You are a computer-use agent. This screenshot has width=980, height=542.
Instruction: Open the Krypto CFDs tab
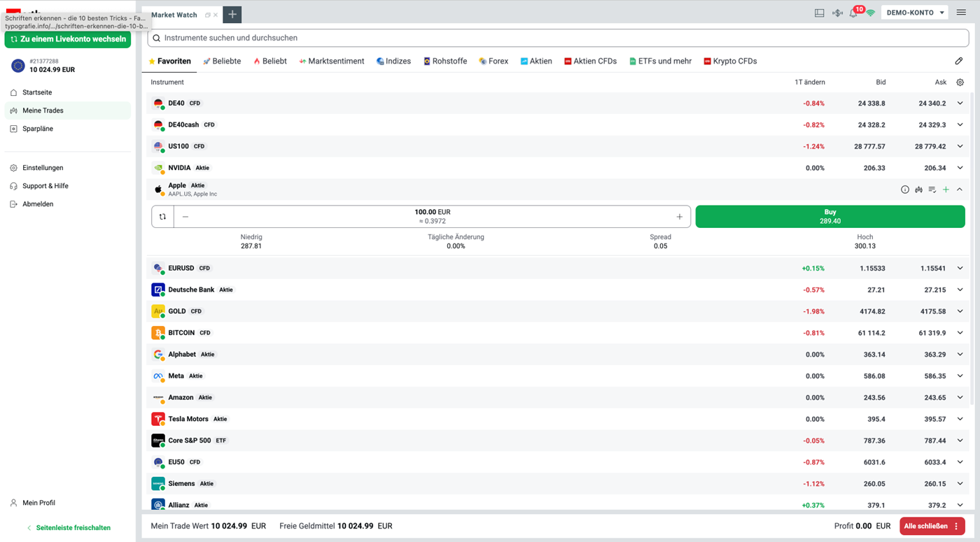click(x=730, y=62)
